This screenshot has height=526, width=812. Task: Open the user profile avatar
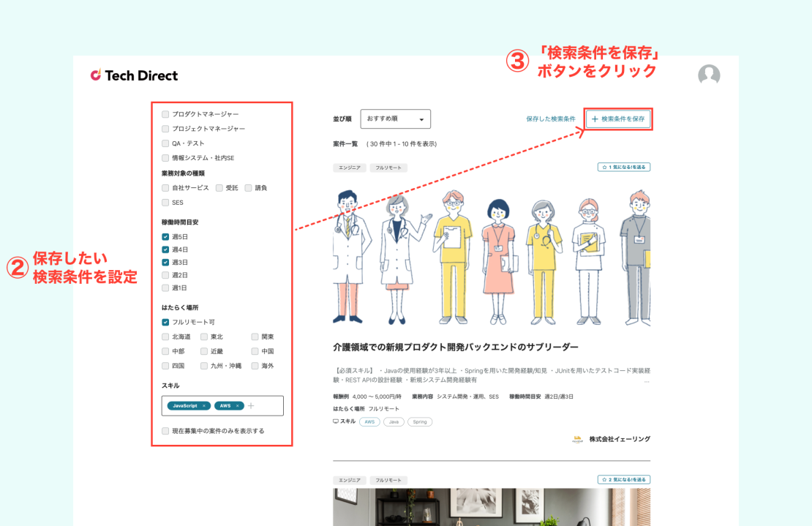709,75
